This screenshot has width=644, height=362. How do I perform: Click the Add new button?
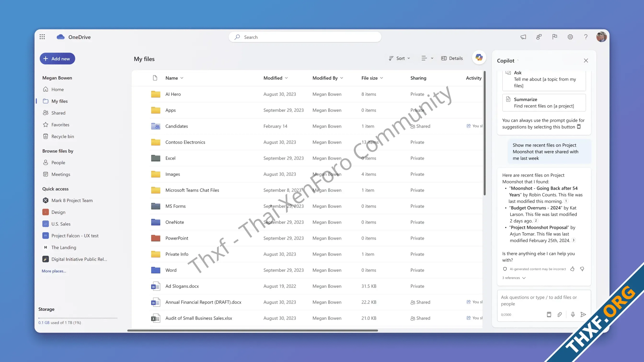[x=57, y=58]
